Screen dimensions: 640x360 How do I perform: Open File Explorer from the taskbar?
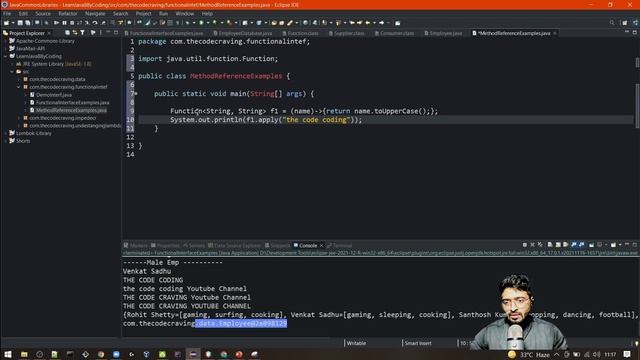point(24,354)
